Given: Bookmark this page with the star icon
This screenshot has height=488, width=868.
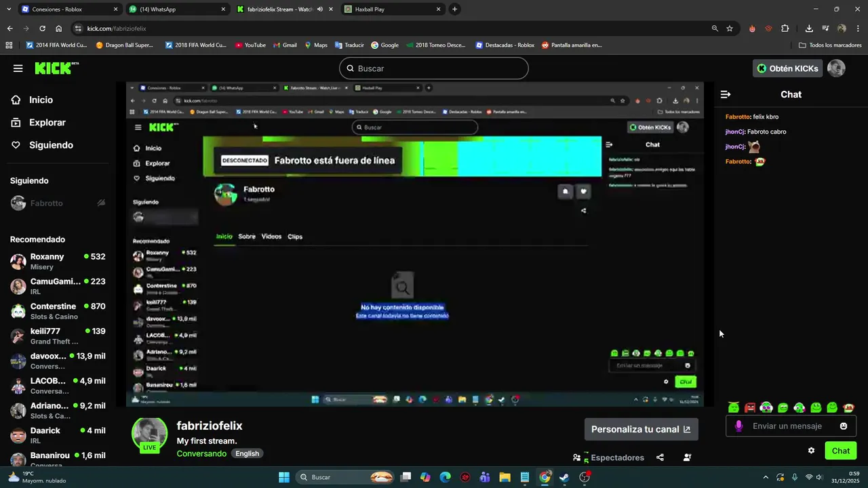Looking at the screenshot, I should click(730, 28).
